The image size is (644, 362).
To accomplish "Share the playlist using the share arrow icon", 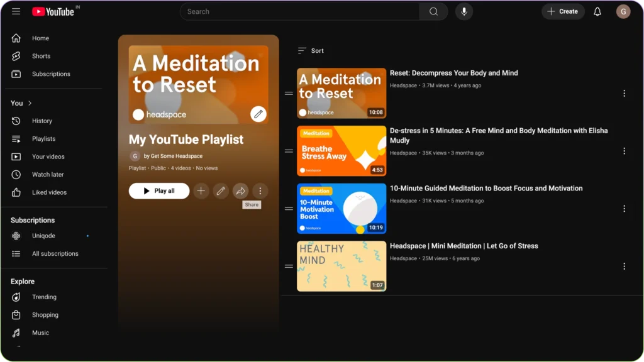I will [241, 190].
